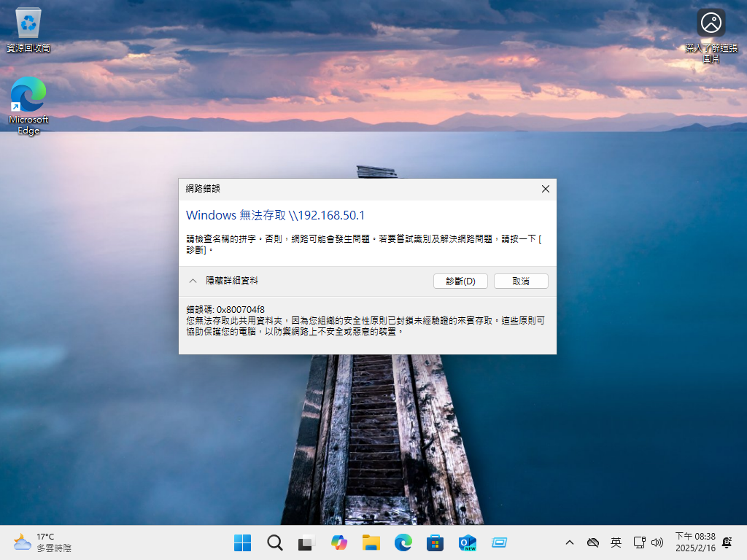Open taskbar Search magnifier
Viewport: 747px width, 560px height.
[x=274, y=542]
